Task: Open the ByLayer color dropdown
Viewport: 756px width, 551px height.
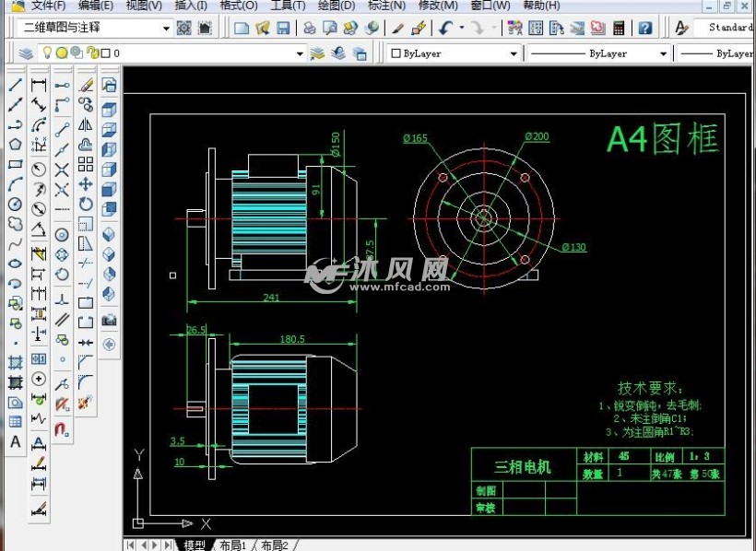Action: [514, 53]
